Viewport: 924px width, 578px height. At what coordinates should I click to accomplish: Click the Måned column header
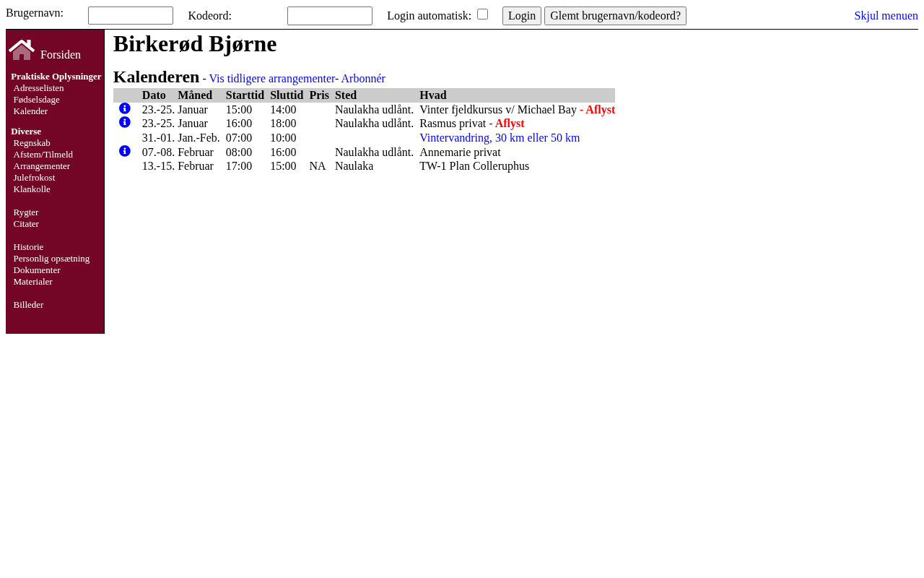click(195, 95)
